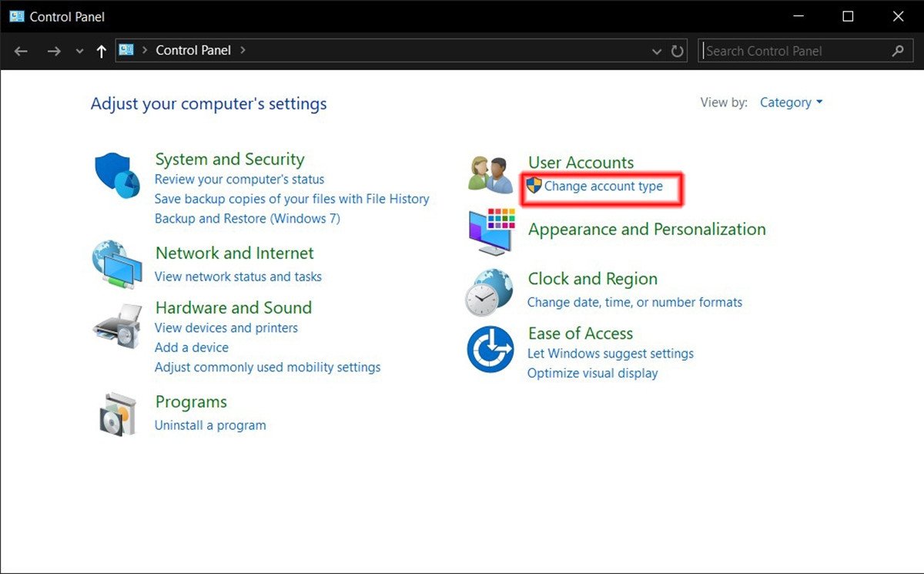
Task: Navigate back using the left arrow
Action: pos(21,50)
